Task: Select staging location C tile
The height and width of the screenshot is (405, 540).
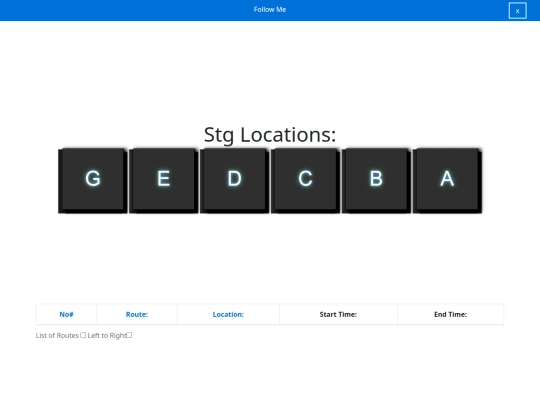Action: click(305, 181)
